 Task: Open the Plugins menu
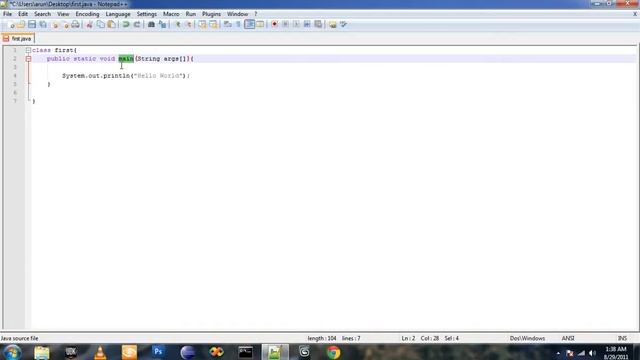coord(211,14)
